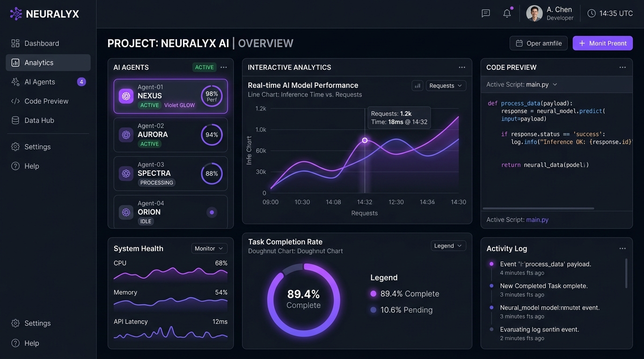This screenshot has width=644, height=359.
Task: Click AURORA 94% performance ring
Action: [212, 135]
